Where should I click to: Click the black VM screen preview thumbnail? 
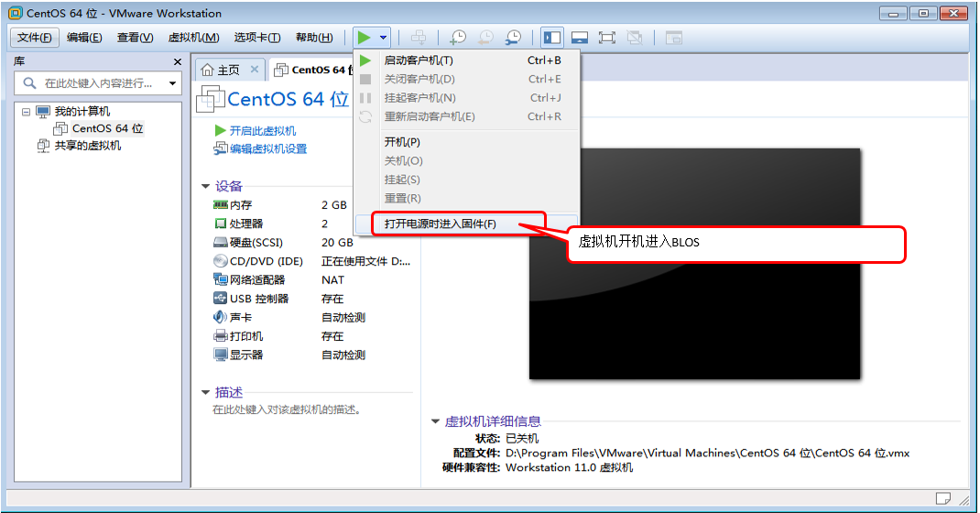(x=694, y=264)
